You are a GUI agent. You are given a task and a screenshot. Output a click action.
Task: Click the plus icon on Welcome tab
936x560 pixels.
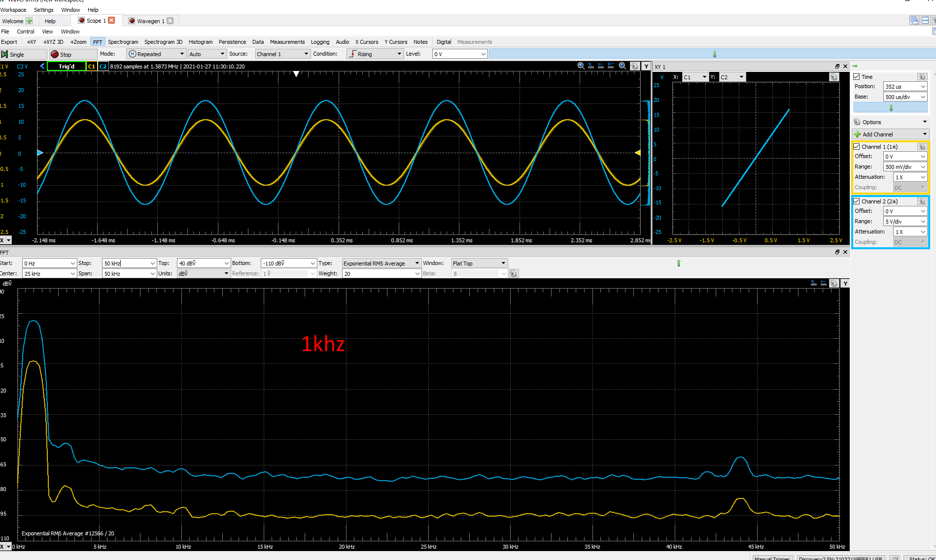pyautogui.click(x=29, y=21)
